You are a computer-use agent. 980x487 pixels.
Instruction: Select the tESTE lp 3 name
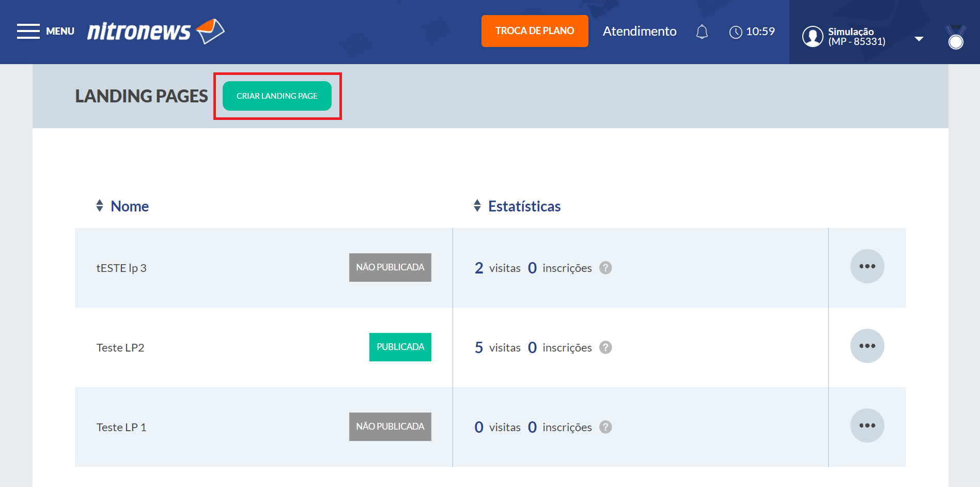(x=121, y=268)
